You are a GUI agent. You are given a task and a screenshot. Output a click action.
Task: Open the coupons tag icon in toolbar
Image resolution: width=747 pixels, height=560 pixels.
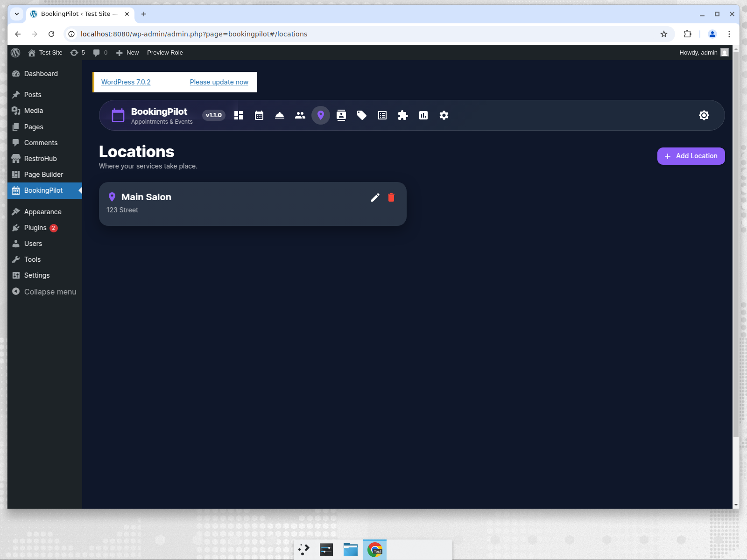(x=362, y=115)
